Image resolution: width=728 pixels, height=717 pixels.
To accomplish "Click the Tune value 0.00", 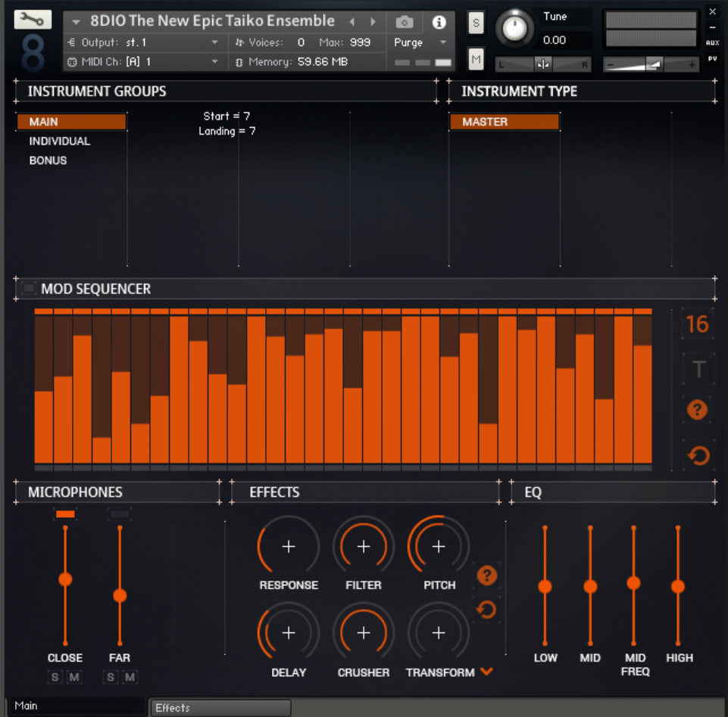I will pyautogui.click(x=555, y=40).
